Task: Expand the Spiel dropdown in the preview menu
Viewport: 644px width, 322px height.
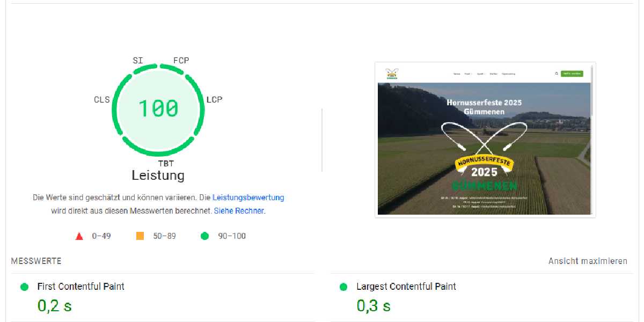Action: pos(481,74)
